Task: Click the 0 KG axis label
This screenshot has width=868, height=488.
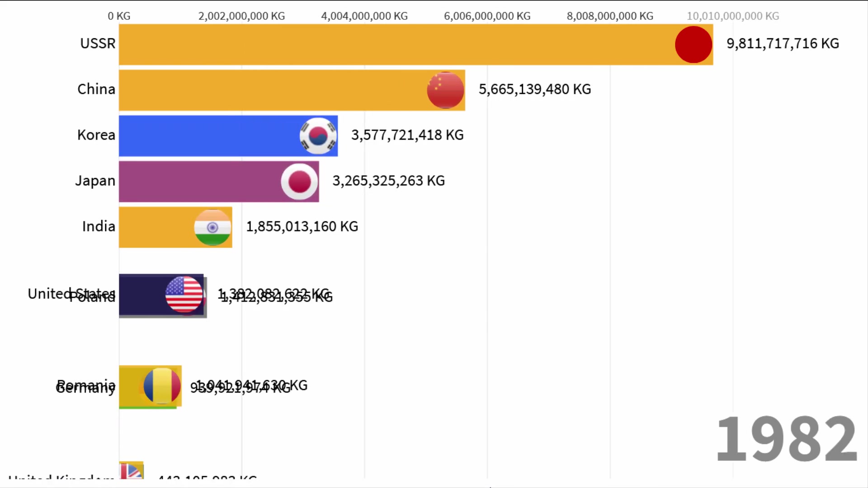Action: click(119, 16)
